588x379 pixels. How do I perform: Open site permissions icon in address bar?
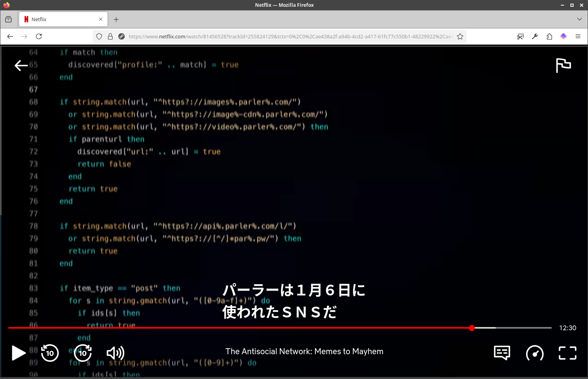click(x=122, y=36)
